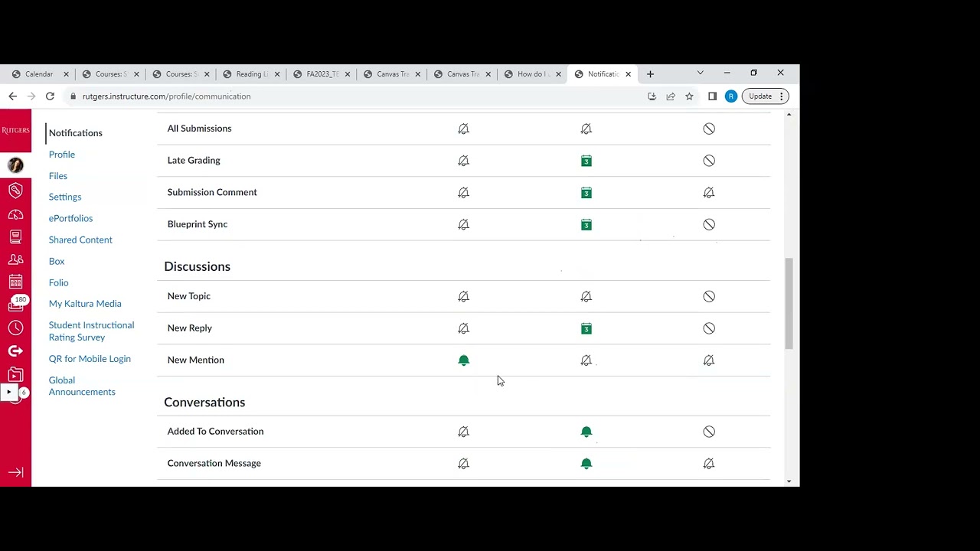Click the Admin shield icon in sidebar

coord(15,191)
